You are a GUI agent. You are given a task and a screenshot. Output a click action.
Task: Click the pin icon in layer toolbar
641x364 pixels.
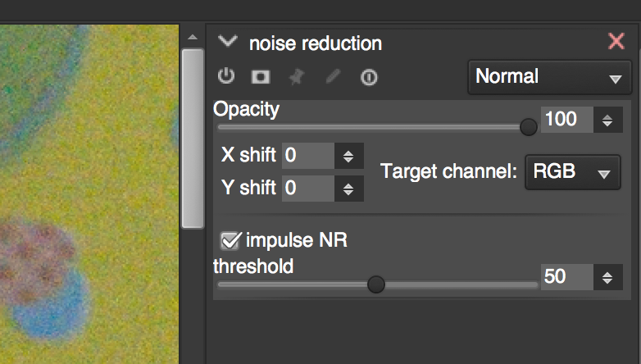coord(297,76)
